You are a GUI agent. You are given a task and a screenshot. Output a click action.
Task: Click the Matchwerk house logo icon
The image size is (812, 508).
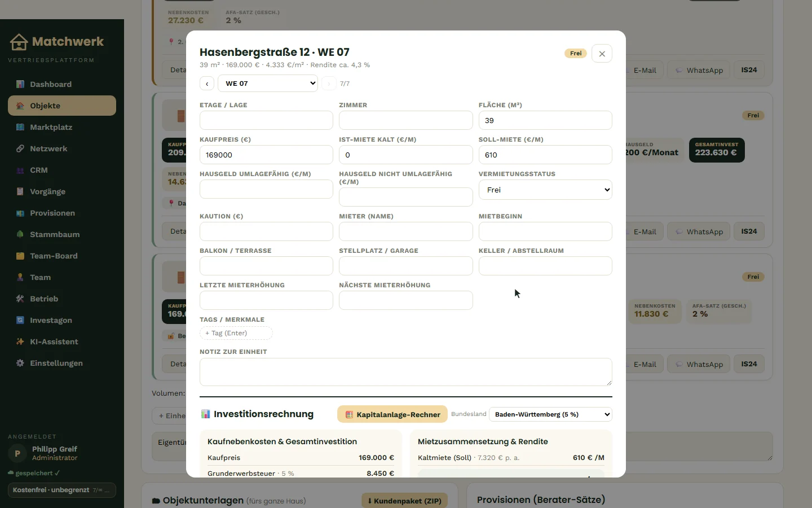[x=19, y=42]
